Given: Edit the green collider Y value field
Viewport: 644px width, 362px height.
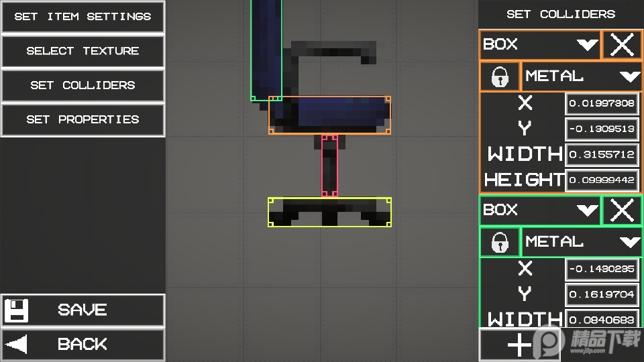Looking at the screenshot, I should pos(601,294).
